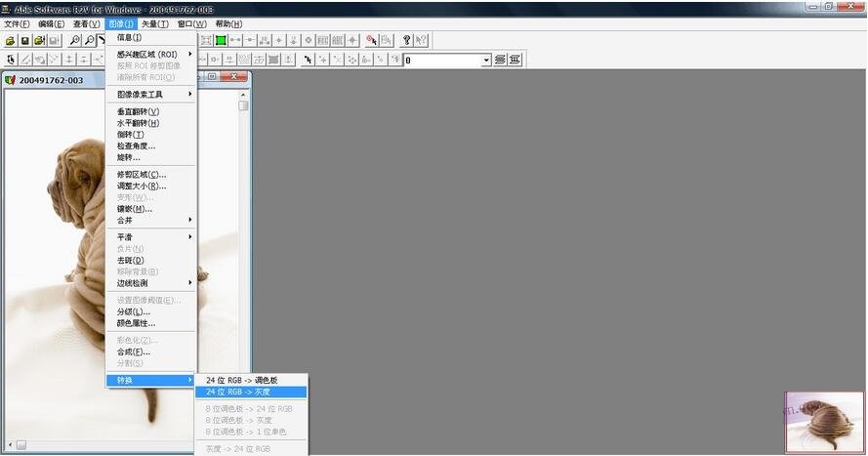Screen dimensions: 868x456
Task: Choose 垂直翻转(V) menu item
Action: [x=150, y=111]
